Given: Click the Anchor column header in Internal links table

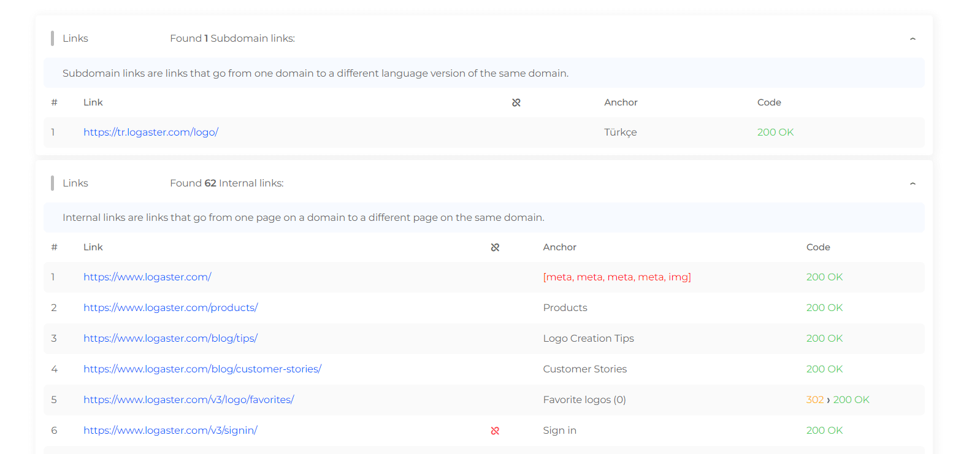Looking at the screenshot, I should coord(559,247).
